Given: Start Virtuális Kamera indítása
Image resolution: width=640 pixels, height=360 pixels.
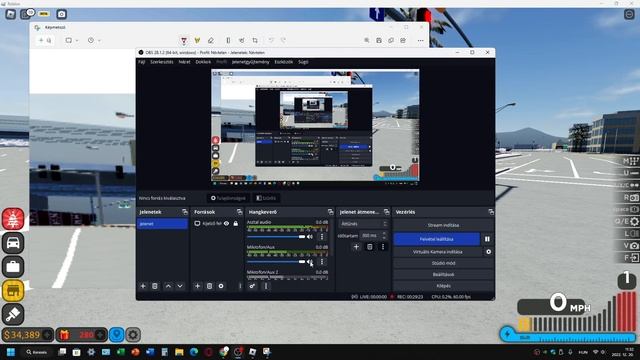Looking at the screenshot, I should (438, 252).
